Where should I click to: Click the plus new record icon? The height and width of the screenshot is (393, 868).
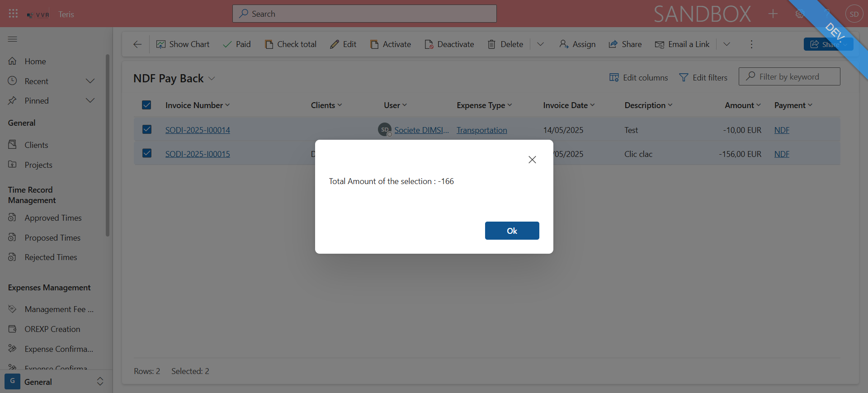click(773, 14)
